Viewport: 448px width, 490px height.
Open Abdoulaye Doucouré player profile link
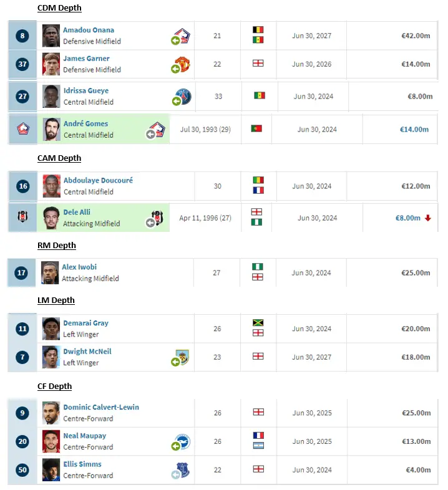coord(98,180)
